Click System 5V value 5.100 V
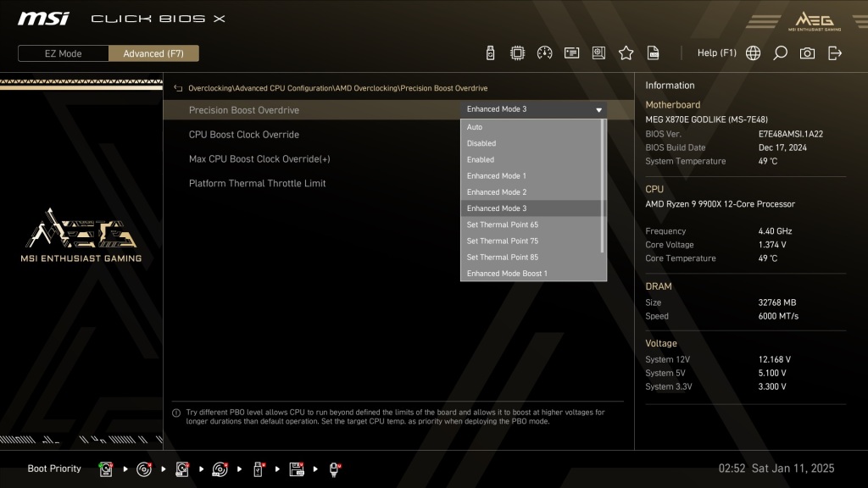Screen dimensions: 868x488 [772, 374]
